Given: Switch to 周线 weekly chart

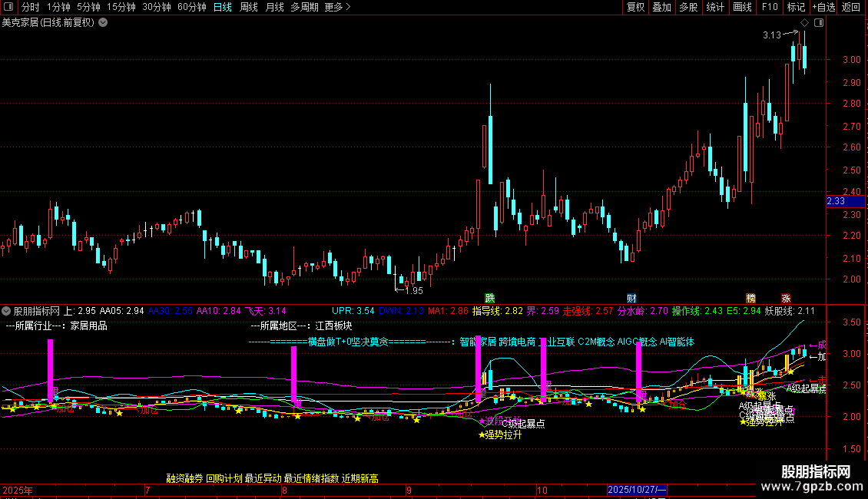Looking at the screenshot, I should point(249,7).
